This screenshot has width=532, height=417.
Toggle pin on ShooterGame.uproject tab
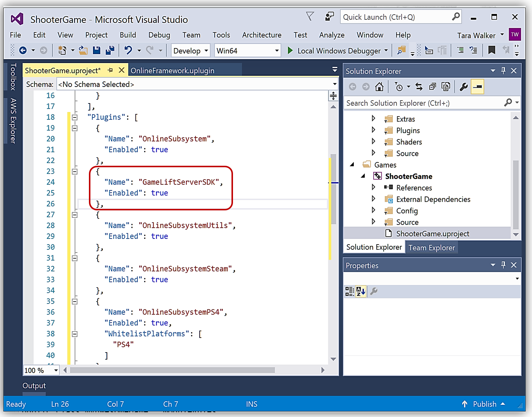point(110,70)
